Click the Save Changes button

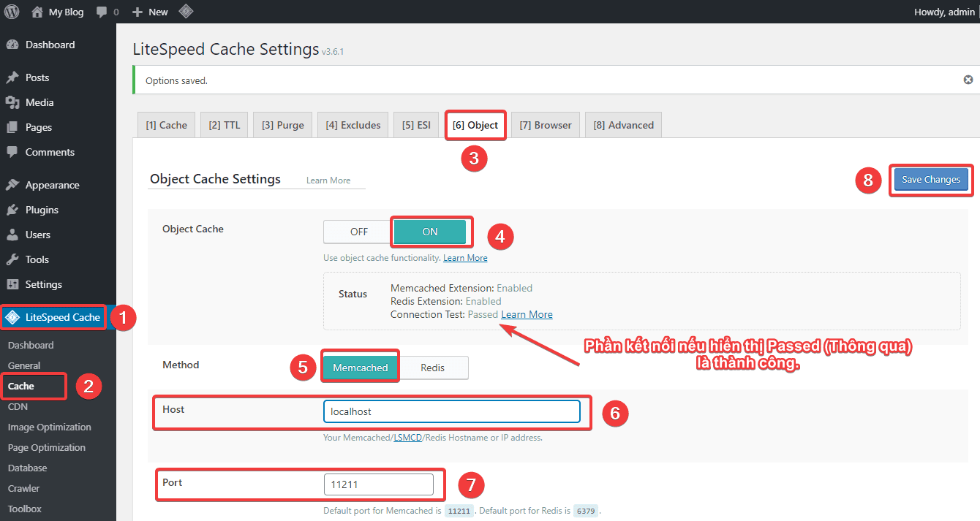click(x=930, y=180)
